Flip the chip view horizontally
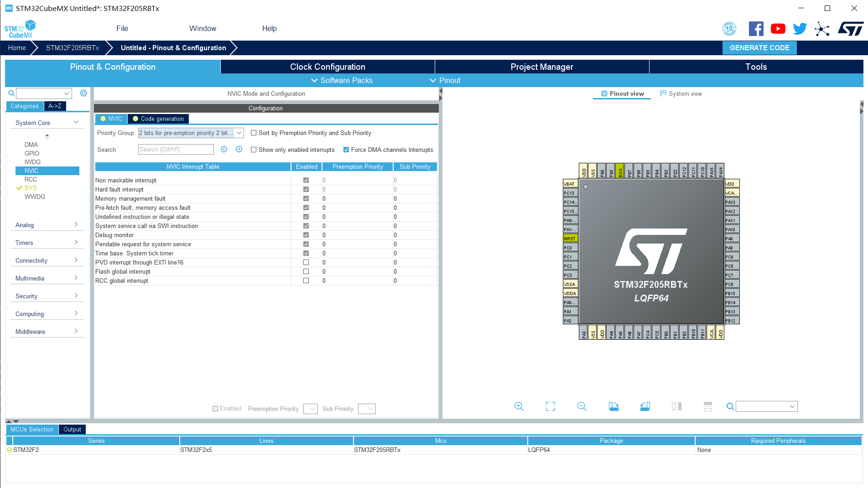This screenshot has width=868, height=488. (x=676, y=406)
